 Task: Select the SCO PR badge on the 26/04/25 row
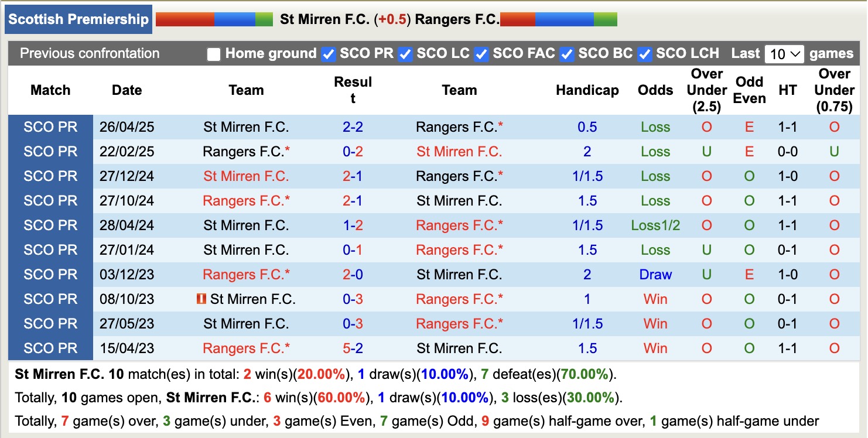50,126
